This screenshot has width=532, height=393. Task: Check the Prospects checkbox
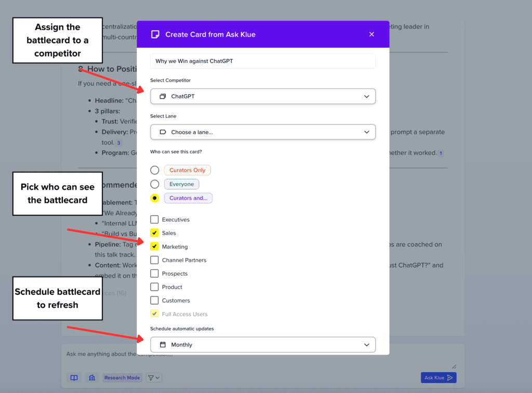tap(154, 273)
